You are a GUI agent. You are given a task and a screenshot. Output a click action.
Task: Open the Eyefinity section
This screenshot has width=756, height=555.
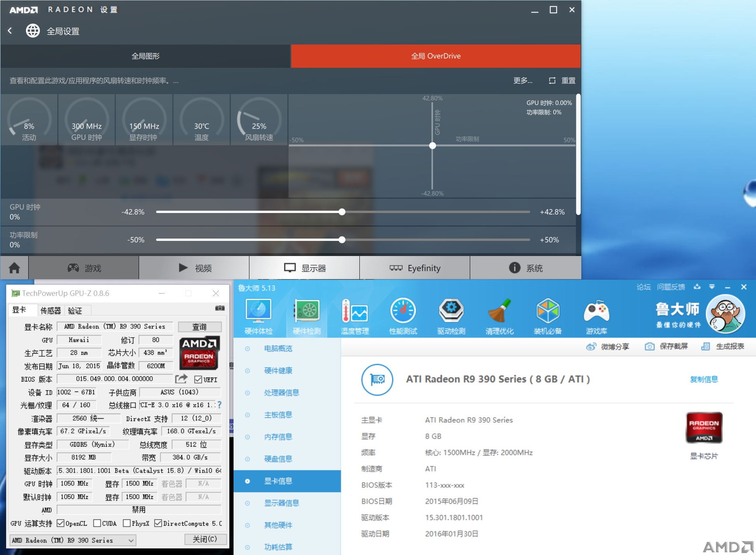click(x=415, y=268)
